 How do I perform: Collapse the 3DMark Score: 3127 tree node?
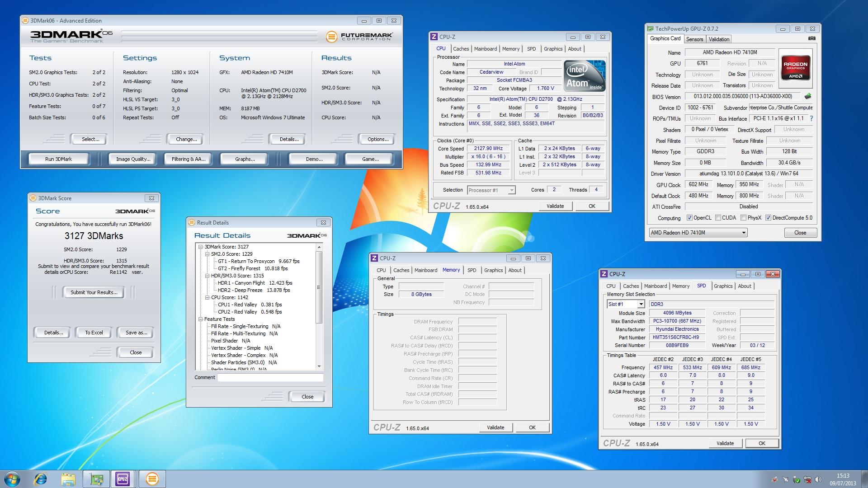tap(201, 247)
